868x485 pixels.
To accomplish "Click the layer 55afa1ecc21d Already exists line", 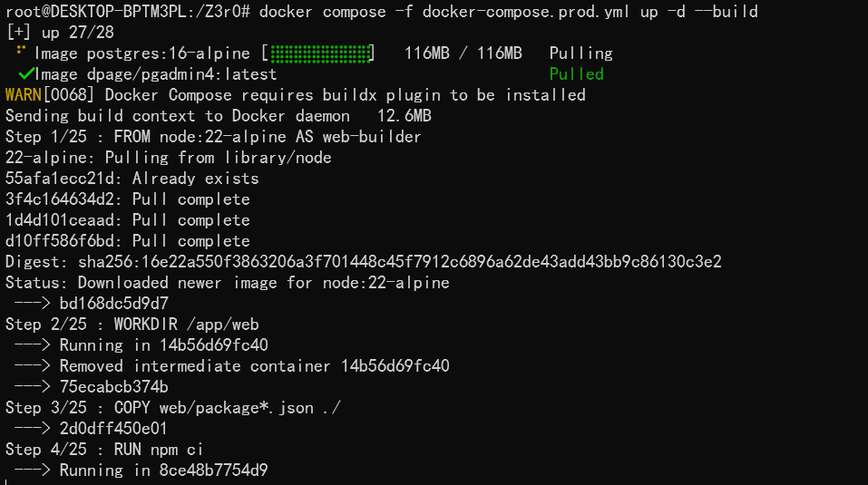I will 132,179.
